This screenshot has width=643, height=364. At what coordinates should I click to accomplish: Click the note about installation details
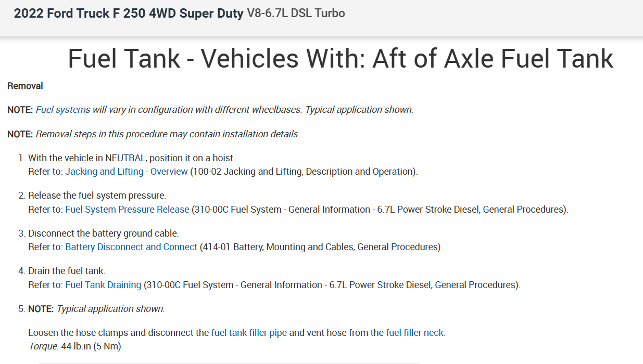coord(167,134)
